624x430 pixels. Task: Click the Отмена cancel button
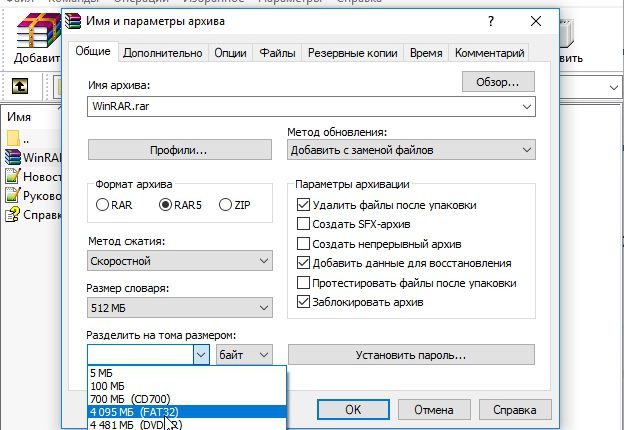[434, 410]
